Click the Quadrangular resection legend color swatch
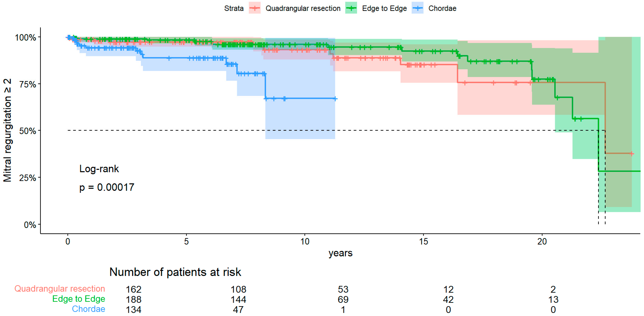 click(254, 8)
